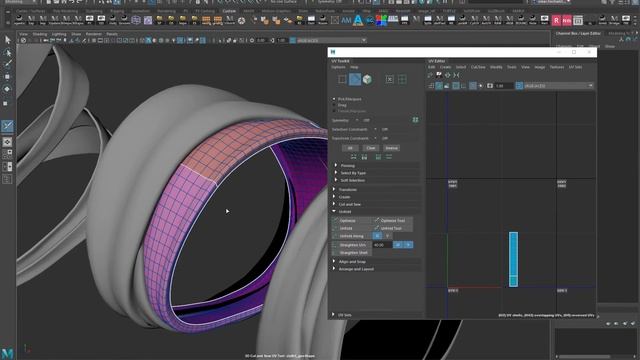The height and width of the screenshot is (360, 640).
Task: Click the AM shelf icon
Action: pyautogui.click(x=346, y=20)
